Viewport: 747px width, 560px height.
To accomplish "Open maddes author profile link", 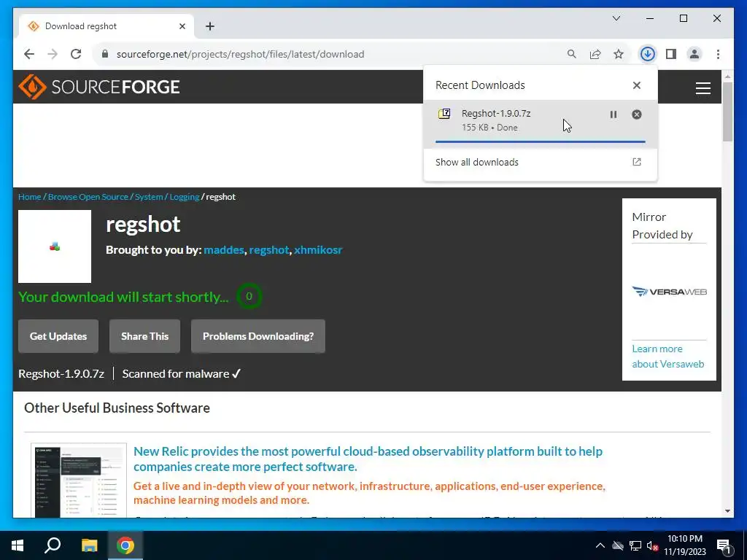I will click(224, 250).
